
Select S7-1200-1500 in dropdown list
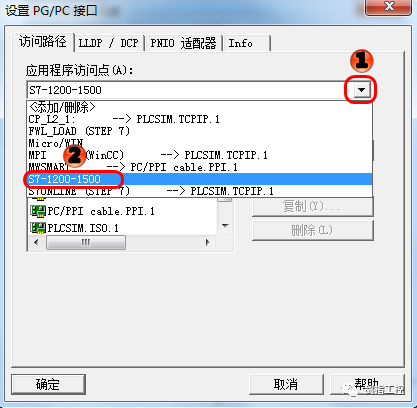[199, 179]
